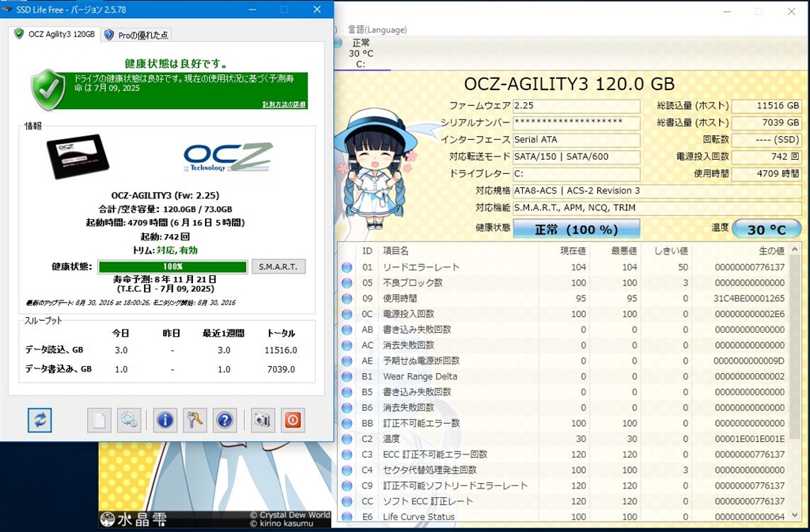Click the 回転数 value ---- (SSD)
Viewport: 810px width, 532px height.
[x=766, y=140]
